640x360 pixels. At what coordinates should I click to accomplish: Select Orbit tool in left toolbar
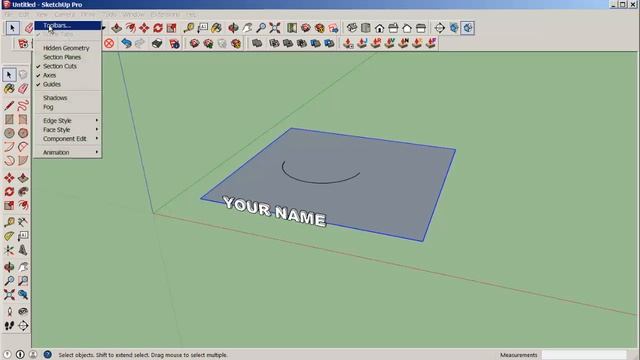9,267
